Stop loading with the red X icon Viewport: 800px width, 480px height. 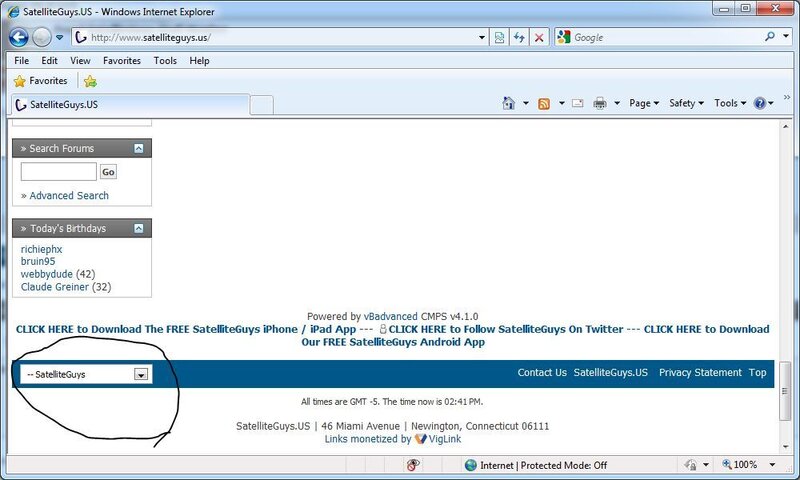pyautogui.click(x=539, y=37)
